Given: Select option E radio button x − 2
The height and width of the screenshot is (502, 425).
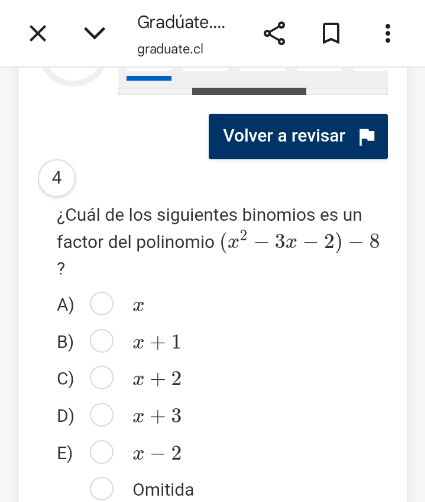Looking at the screenshot, I should click(101, 452).
